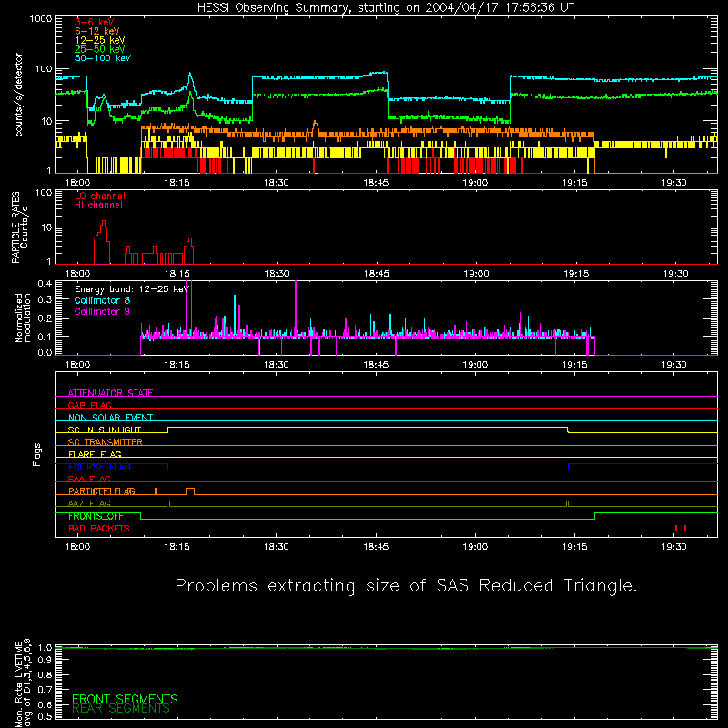This screenshot has height=728, width=728.
Task: Click the FLARE FLAG label
Action: [x=95, y=454]
